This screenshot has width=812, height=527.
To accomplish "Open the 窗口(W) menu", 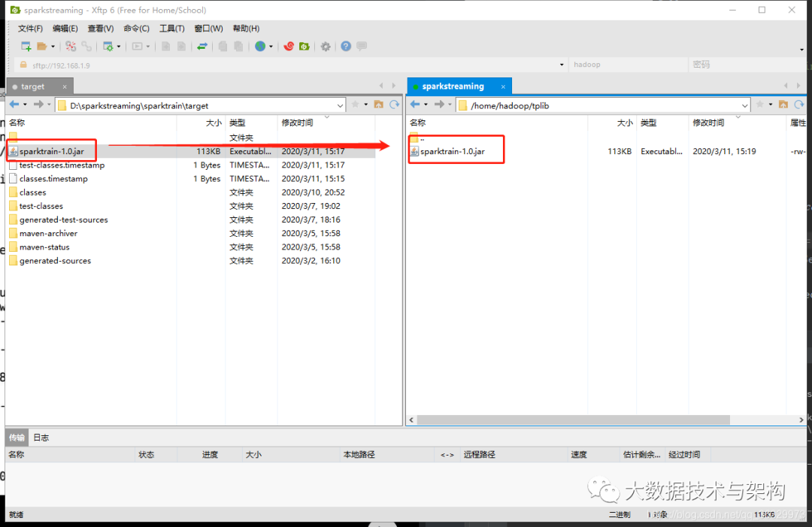I will point(209,29).
